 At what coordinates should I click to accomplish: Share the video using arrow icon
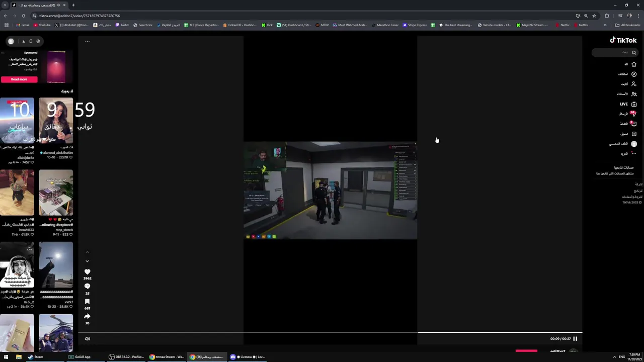point(87,316)
